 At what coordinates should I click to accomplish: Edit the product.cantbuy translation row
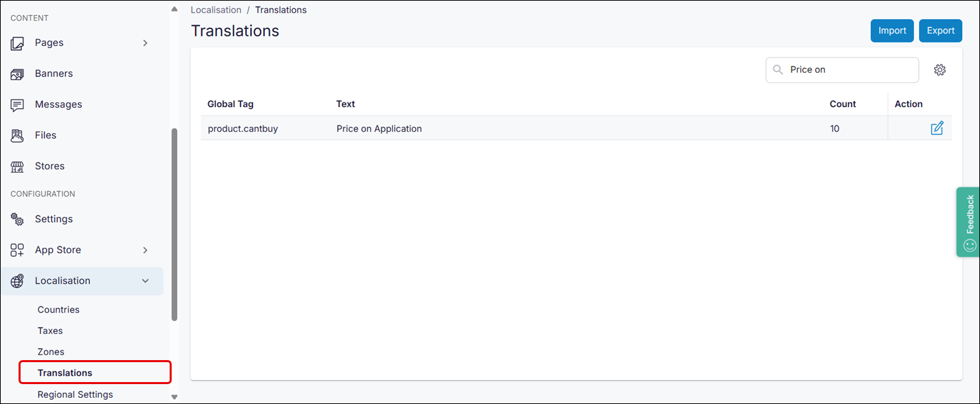(x=937, y=128)
